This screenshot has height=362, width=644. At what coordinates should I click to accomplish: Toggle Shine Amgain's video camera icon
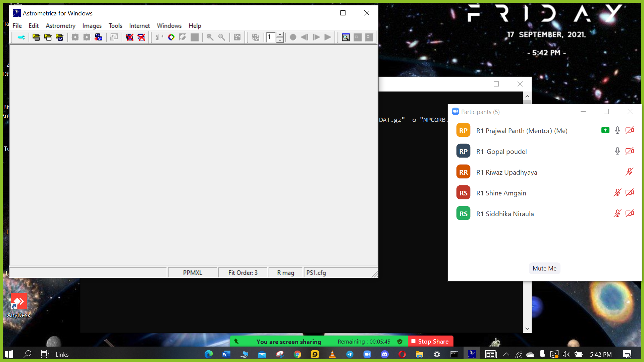630,192
